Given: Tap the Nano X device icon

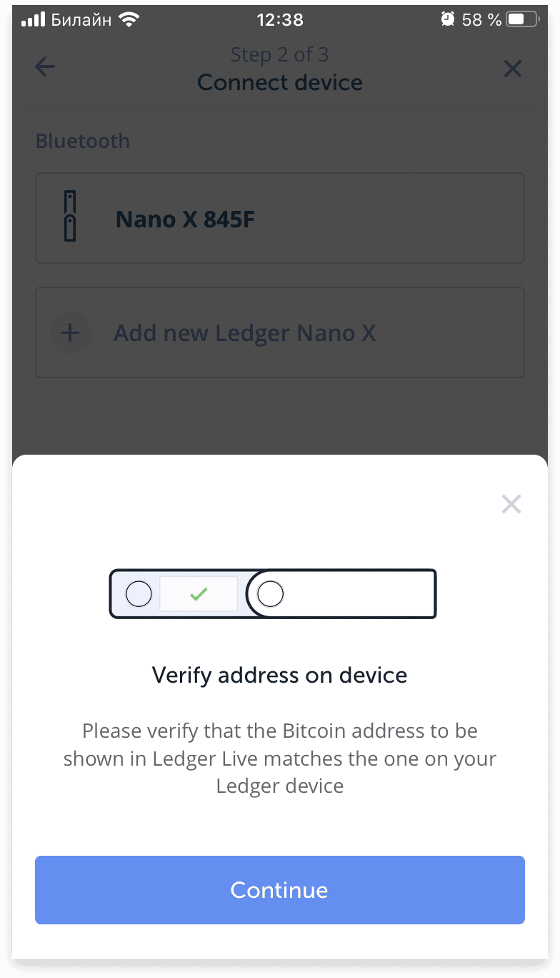Looking at the screenshot, I should click(70, 217).
